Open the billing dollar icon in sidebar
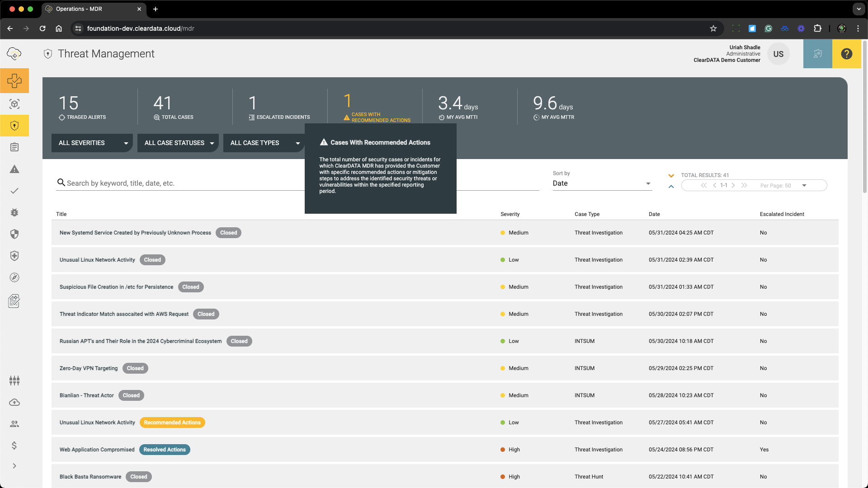 (x=14, y=446)
